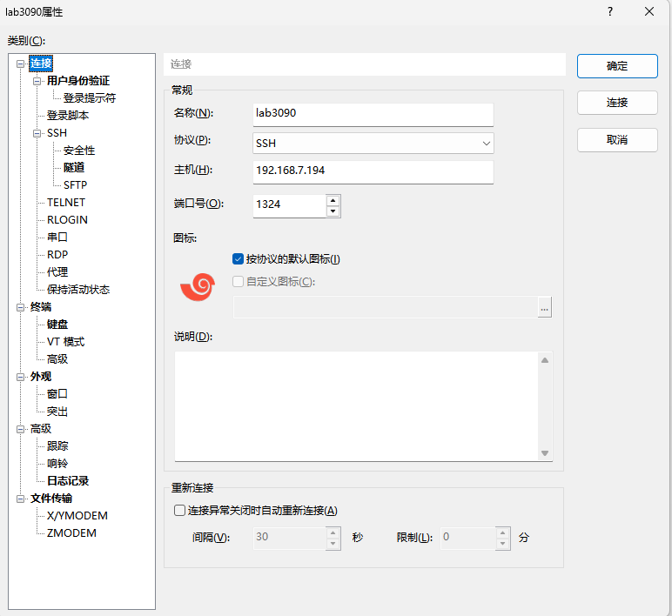The image size is (672, 616).
Task: Collapse the 终端 tree node
Action: click(x=20, y=308)
